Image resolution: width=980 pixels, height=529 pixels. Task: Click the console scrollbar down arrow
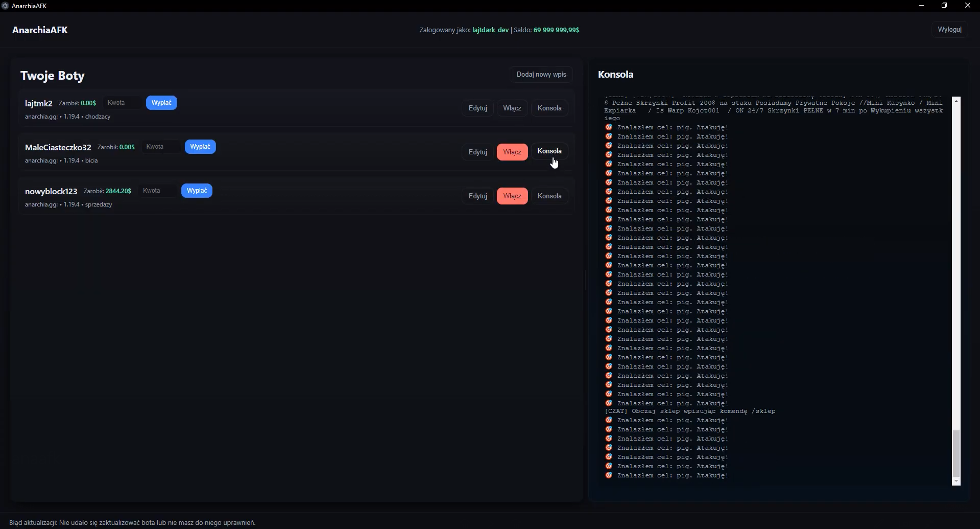coord(956,481)
